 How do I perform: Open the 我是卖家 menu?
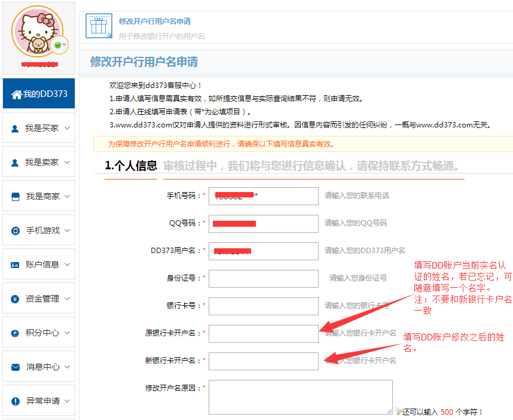pyautogui.click(x=39, y=162)
